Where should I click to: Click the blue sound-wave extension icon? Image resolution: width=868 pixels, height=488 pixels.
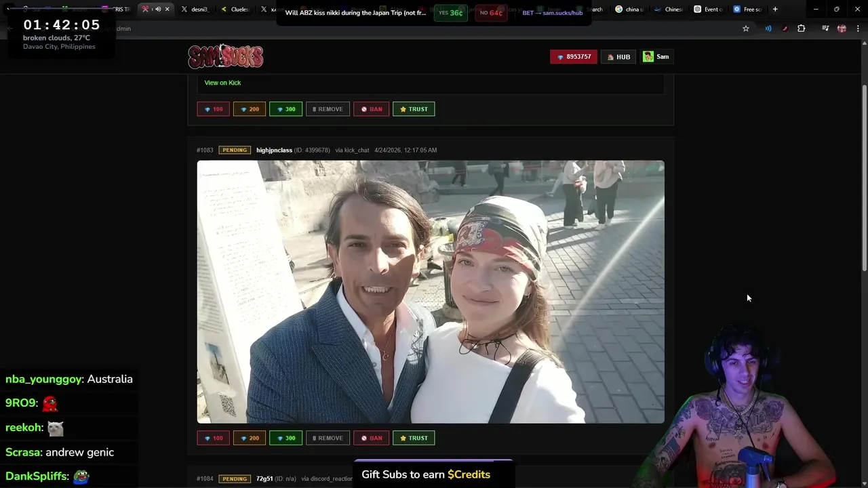pos(768,28)
